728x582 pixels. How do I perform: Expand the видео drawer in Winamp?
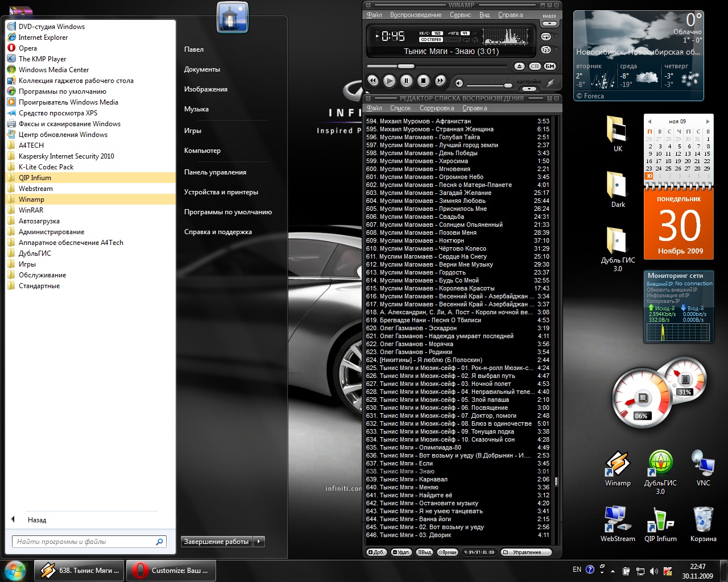549,23
